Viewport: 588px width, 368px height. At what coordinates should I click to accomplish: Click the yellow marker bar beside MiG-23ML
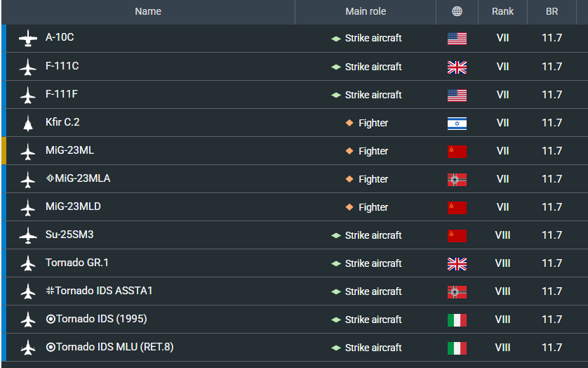(x=4, y=151)
